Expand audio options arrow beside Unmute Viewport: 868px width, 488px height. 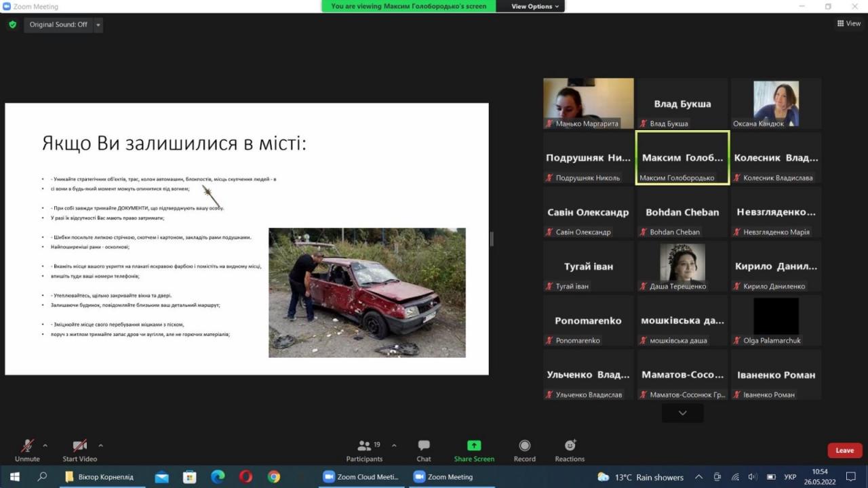pyautogui.click(x=45, y=446)
